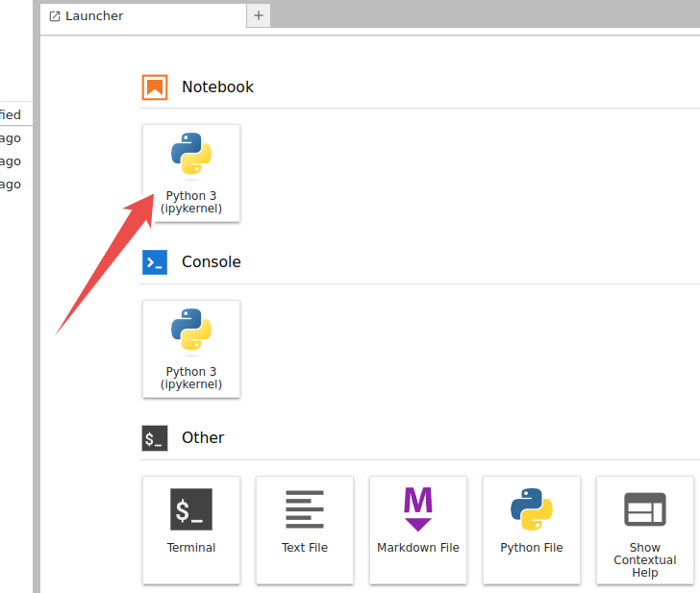Click the Other section heading text

coord(202,438)
